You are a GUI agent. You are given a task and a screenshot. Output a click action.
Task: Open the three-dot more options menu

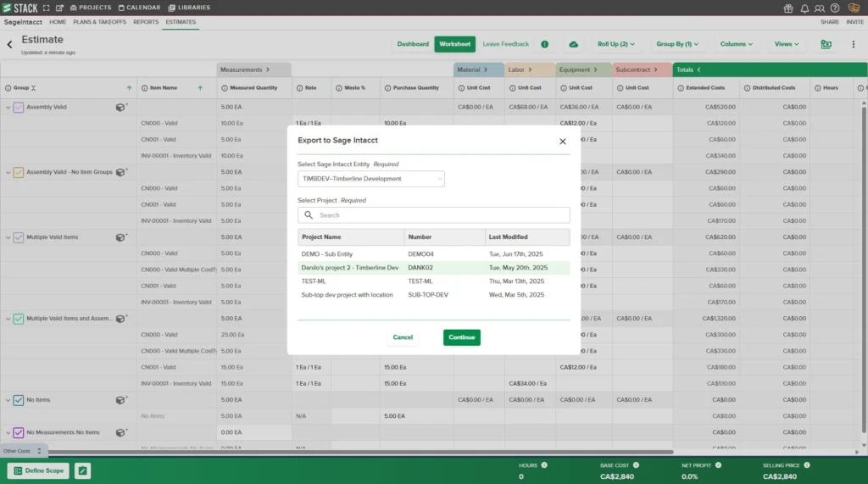[853, 44]
